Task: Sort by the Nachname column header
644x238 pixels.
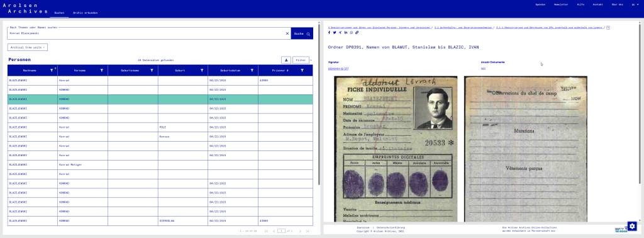Action: pos(30,71)
